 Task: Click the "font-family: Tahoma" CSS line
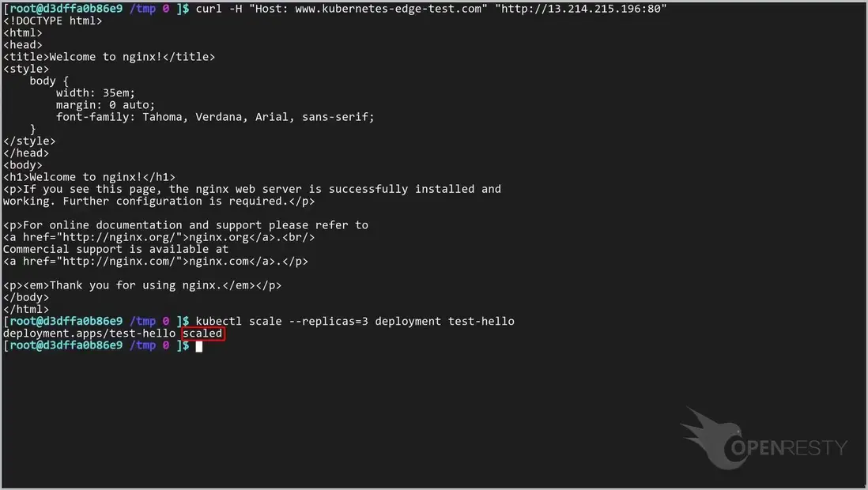tap(215, 117)
